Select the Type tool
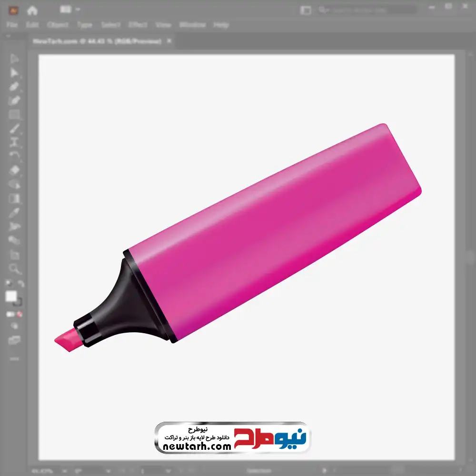This screenshot has height=476, width=476. pos(14,142)
